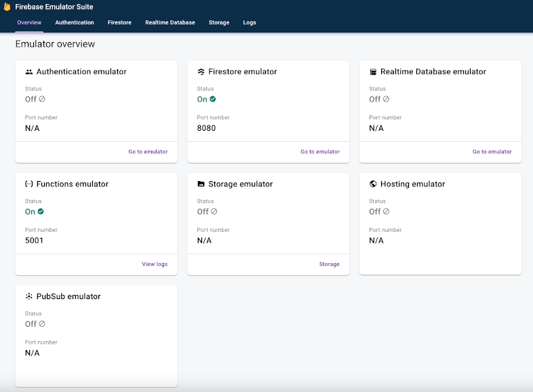
Task: Open View logs link in Functions card
Action: [x=155, y=264]
